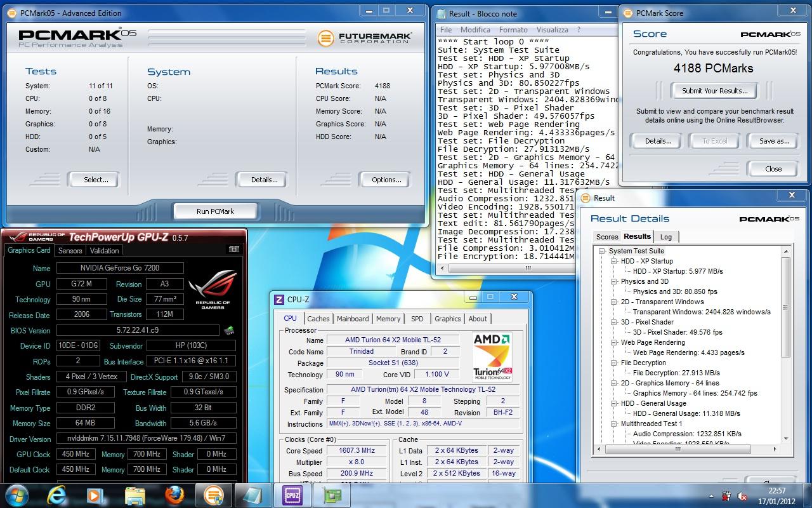Switch to GPU-Z Validation tab
This screenshot has width=812, height=508.
pyautogui.click(x=104, y=250)
